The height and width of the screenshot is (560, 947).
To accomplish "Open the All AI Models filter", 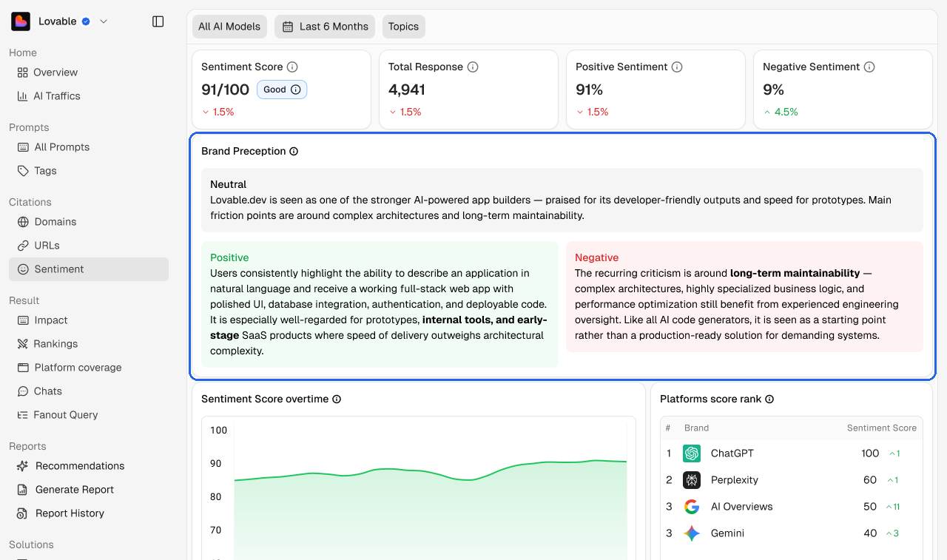I will click(229, 27).
